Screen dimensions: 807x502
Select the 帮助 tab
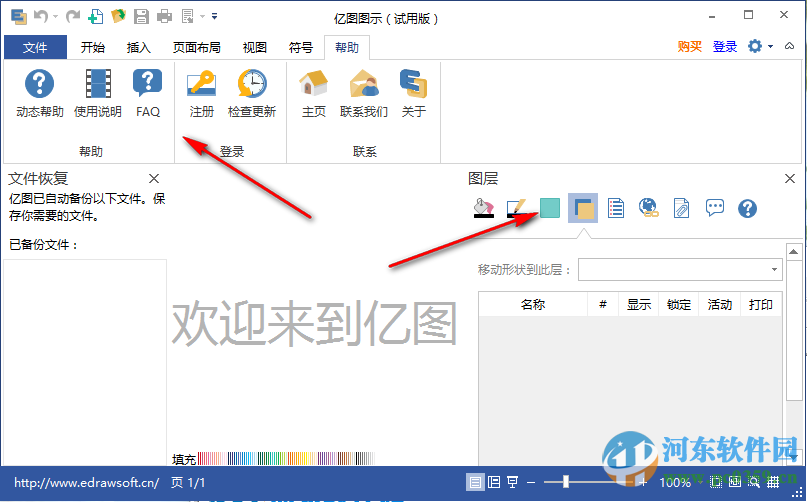pos(347,47)
